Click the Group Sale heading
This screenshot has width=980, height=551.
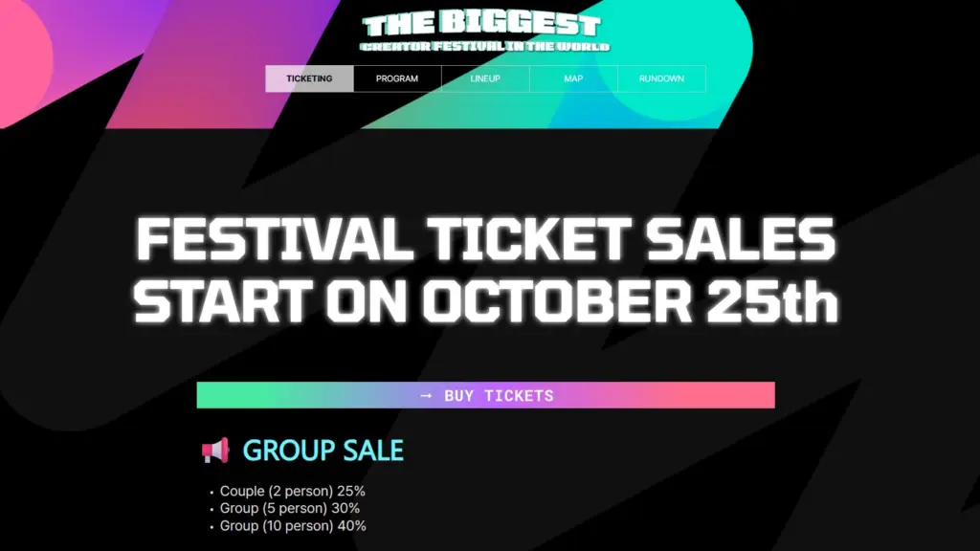point(323,450)
